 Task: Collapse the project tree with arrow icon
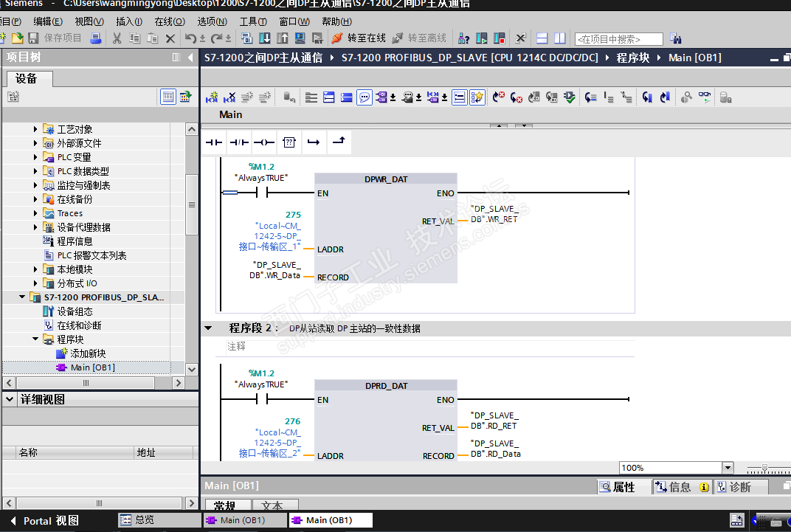(x=190, y=58)
